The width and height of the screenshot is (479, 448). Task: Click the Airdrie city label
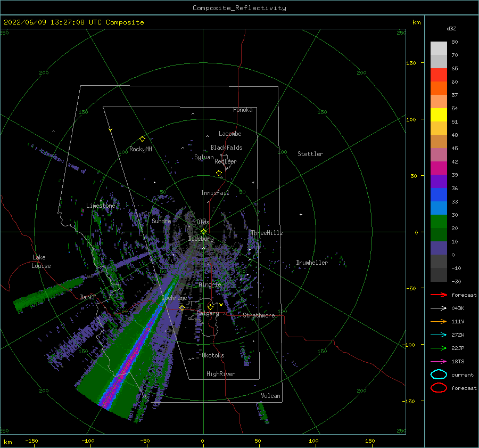[x=210, y=284]
